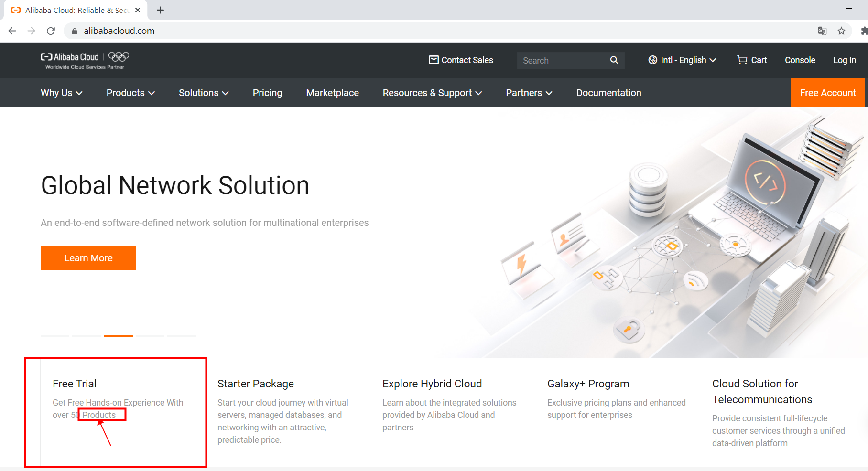868x471 pixels.
Task: Open the Explore Hybrid Cloud card
Action: pos(453,412)
